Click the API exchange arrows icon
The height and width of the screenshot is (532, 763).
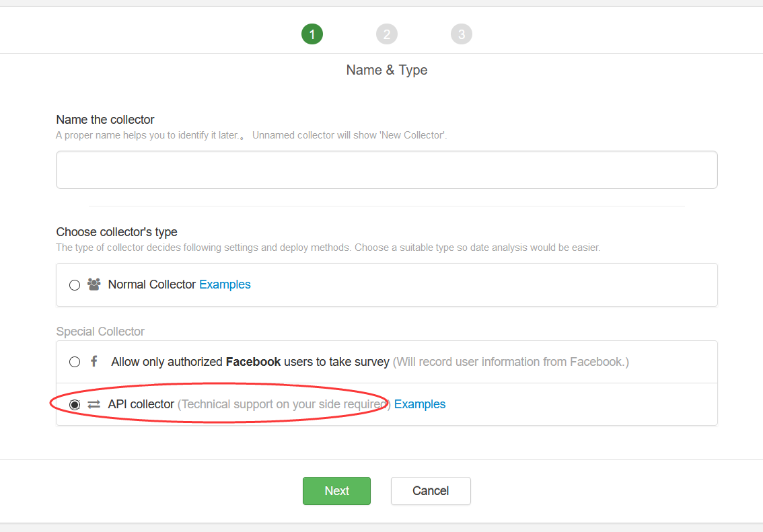94,404
